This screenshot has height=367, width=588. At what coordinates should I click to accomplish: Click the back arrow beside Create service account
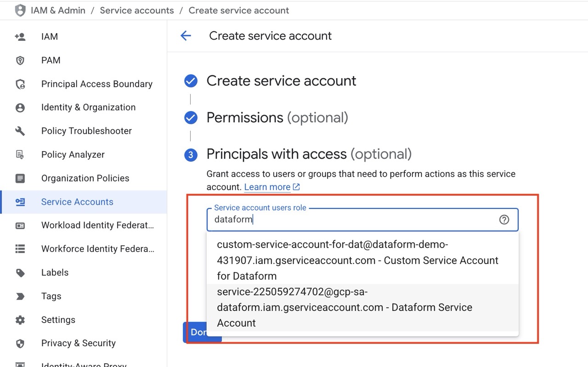(186, 36)
